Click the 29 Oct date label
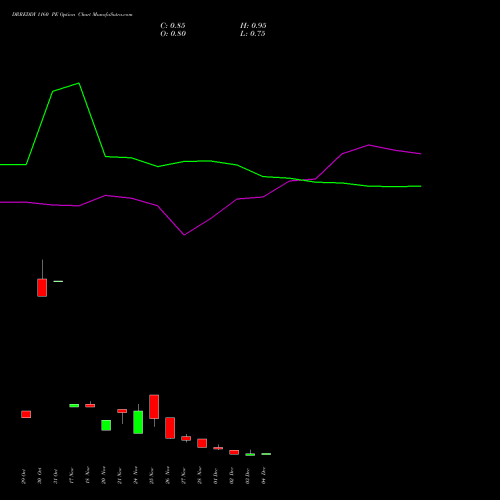Image resolution: width=500 pixels, height=500 pixels. tap(24, 476)
